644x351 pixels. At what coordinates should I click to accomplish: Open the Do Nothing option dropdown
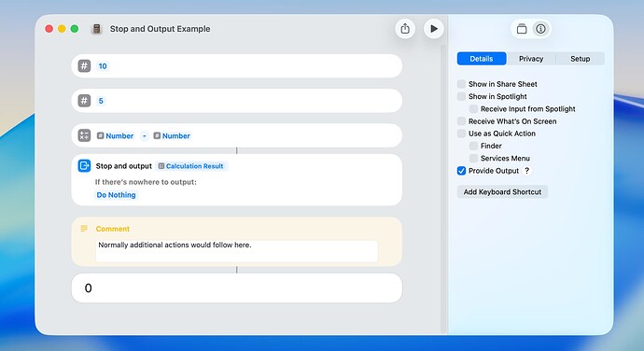(x=116, y=195)
